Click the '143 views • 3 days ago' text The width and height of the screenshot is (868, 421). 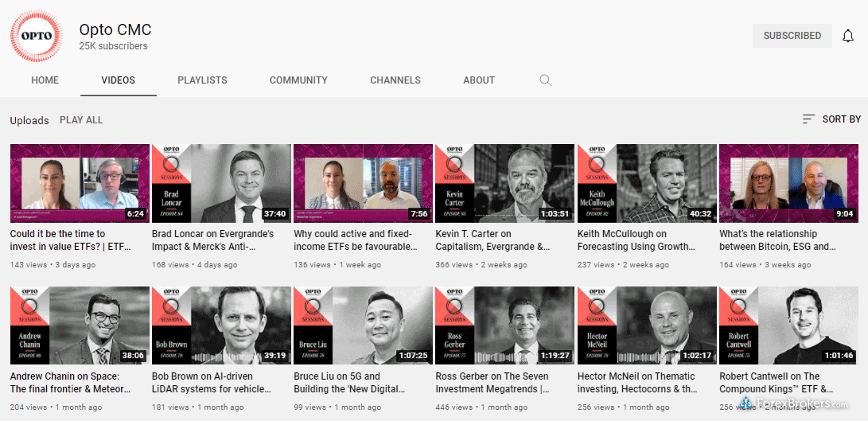(53, 265)
